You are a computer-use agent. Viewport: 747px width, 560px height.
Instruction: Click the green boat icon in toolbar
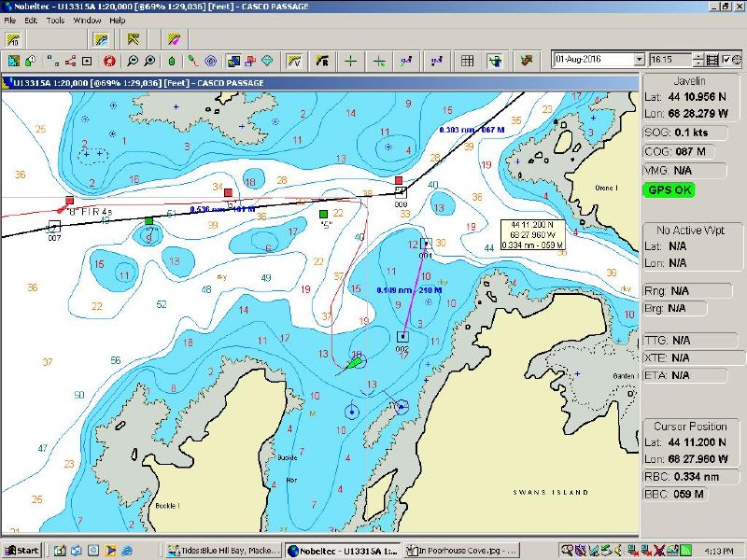[172, 61]
